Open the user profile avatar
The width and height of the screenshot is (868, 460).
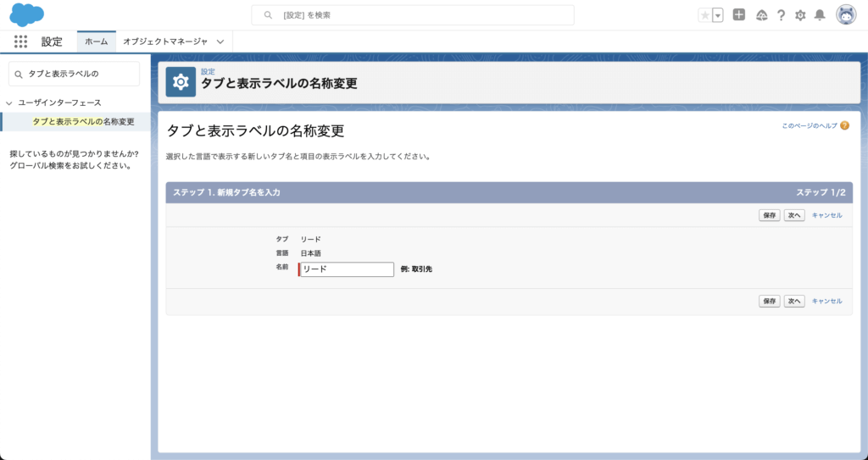(846, 15)
